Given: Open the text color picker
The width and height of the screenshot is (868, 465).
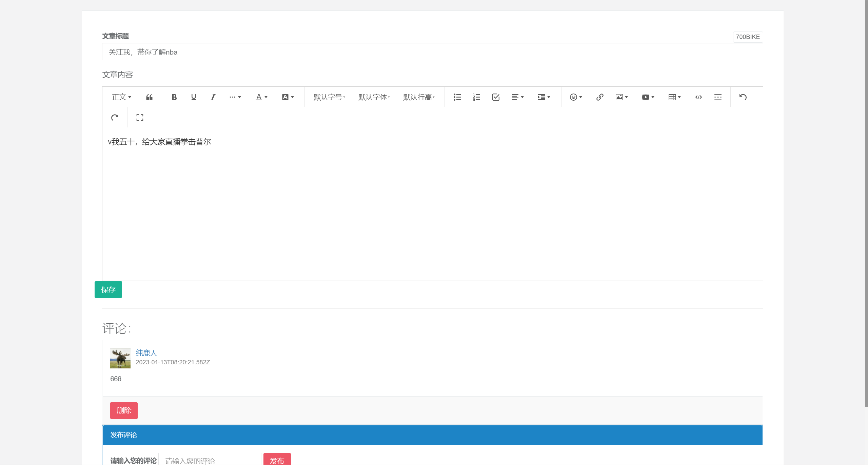Looking at the screenshot, I should 261,97.
